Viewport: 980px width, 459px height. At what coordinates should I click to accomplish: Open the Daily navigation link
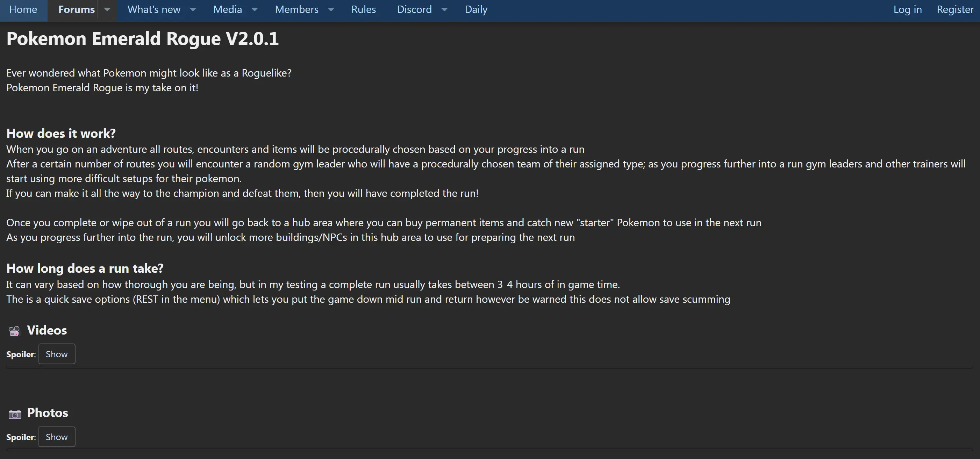(x=476, y=9)
